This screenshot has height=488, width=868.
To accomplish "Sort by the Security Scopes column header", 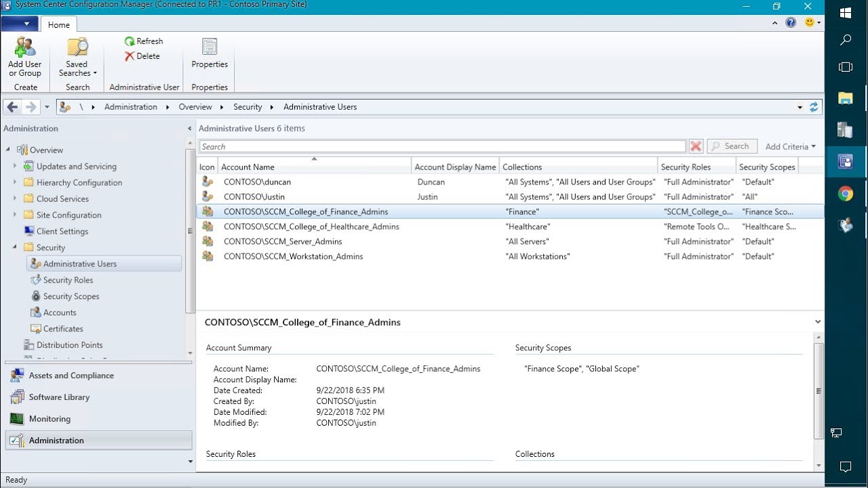I will click(x=767, y=167).
